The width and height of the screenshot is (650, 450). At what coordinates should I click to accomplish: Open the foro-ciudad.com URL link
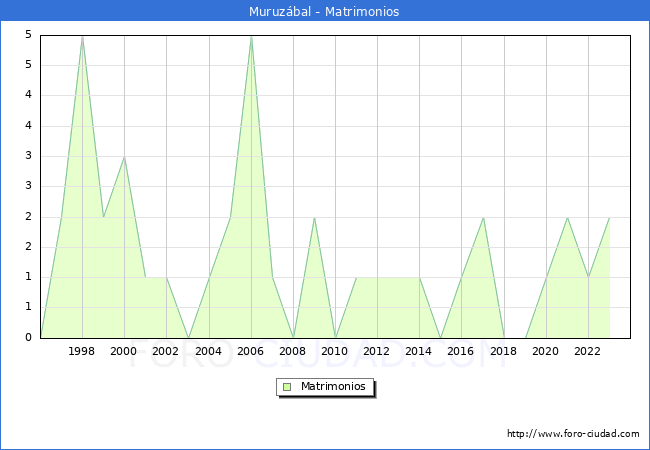(573, 434)
